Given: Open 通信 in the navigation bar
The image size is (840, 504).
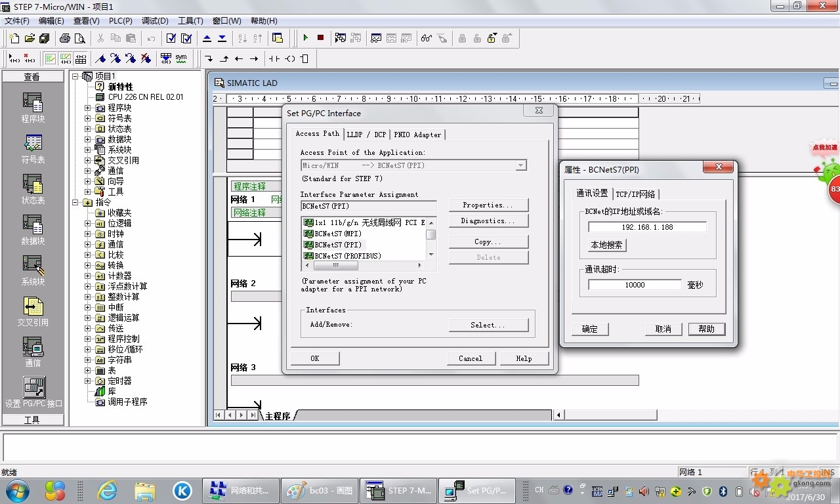Looking at the screenshot, I should click(x=33, y=352).
